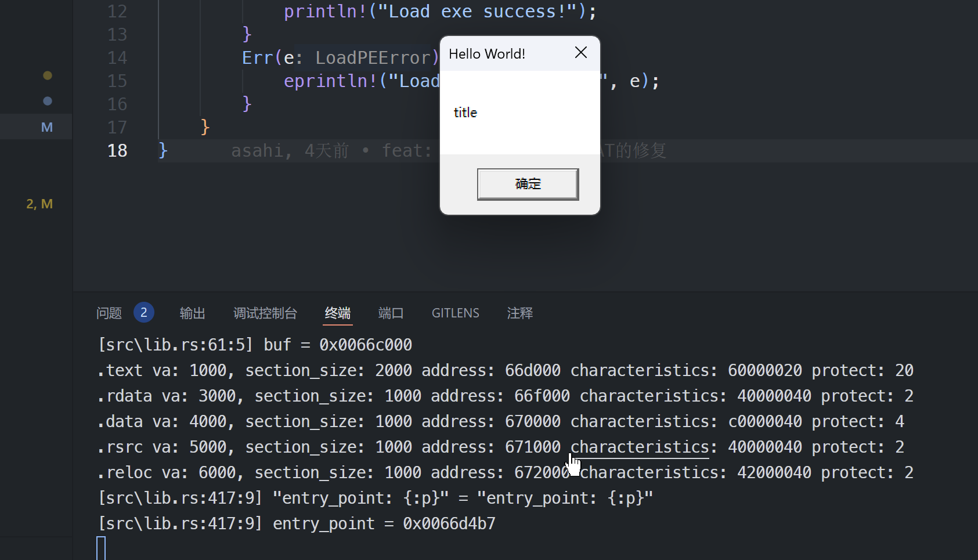Select the highlighted M git status badge
Screen dimensions: 978x560
point(47,127)
